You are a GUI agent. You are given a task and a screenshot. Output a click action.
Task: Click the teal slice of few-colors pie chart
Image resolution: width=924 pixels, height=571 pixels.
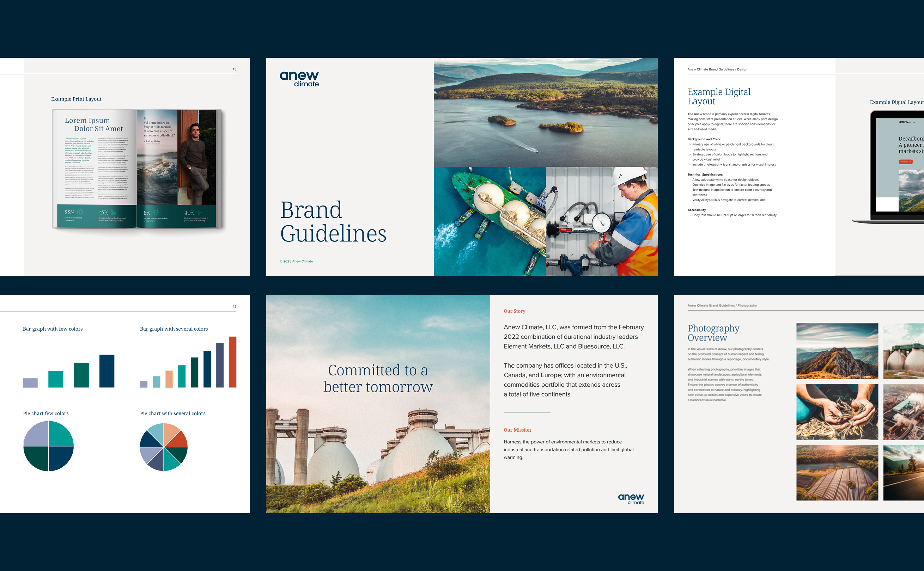point(60,434)
